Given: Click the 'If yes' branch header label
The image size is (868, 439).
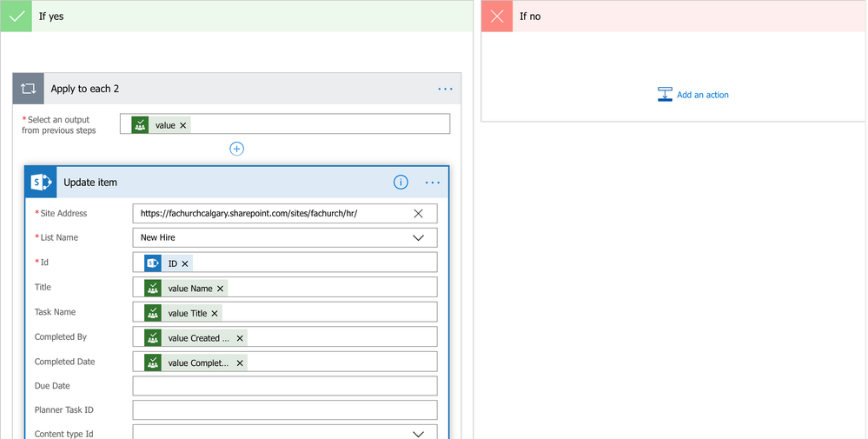Looking at the screenshot, I should click(51, 16).
